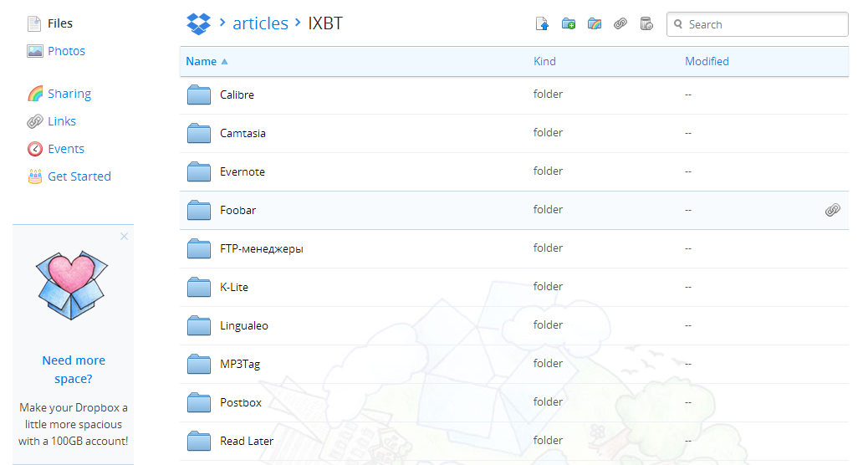This screenshot has width=868, height=465.
Task: Click the Files page icon in sidebar
Action: pyautogui.click(x=34, y=23)
